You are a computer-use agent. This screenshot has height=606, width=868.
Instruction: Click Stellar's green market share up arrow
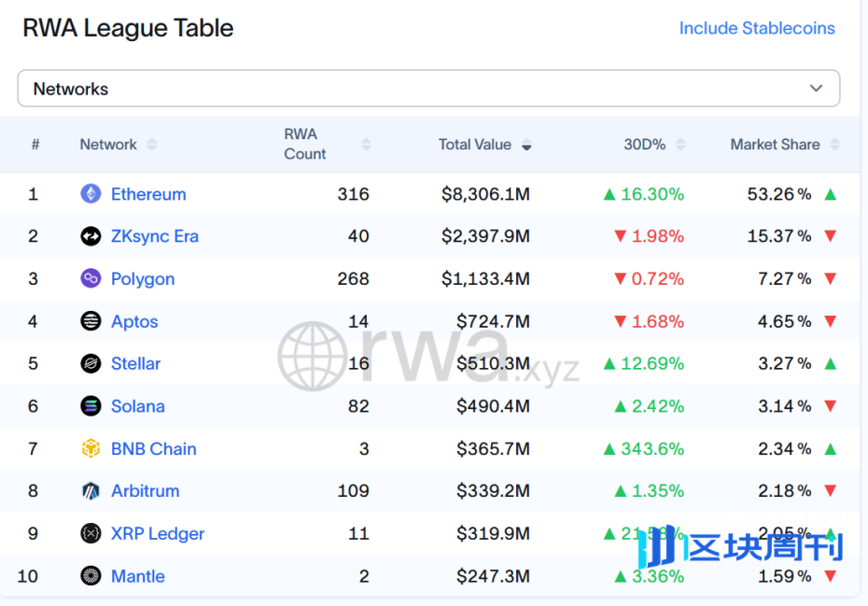point(831,364)
